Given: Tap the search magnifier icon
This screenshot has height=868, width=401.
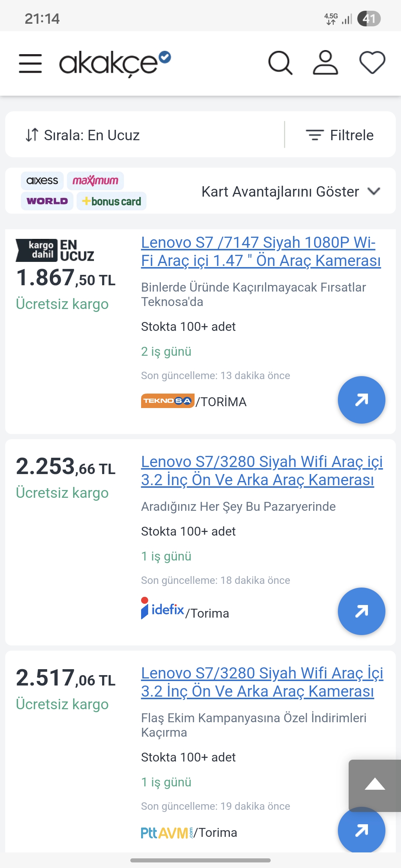Looking at the screenshot, I should coord(280,63).
